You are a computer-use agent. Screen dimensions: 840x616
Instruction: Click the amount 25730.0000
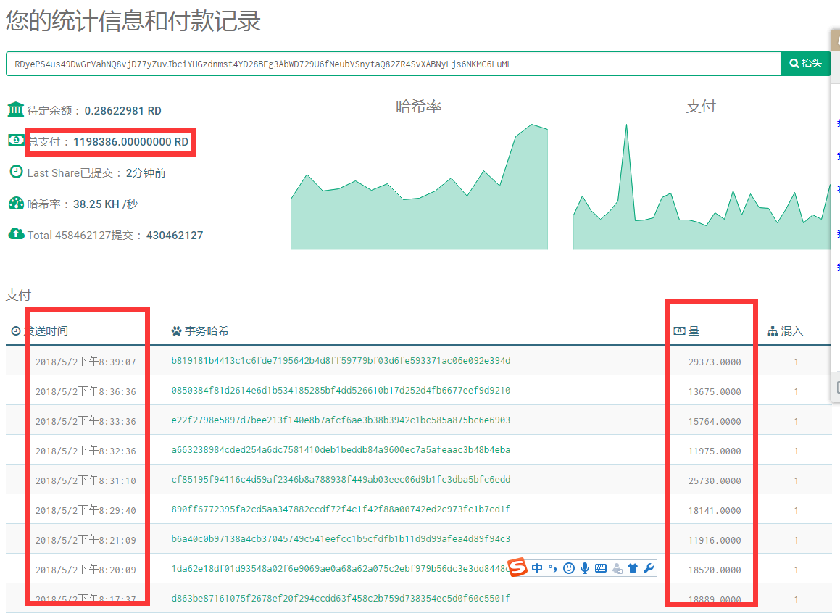point(715,481)
